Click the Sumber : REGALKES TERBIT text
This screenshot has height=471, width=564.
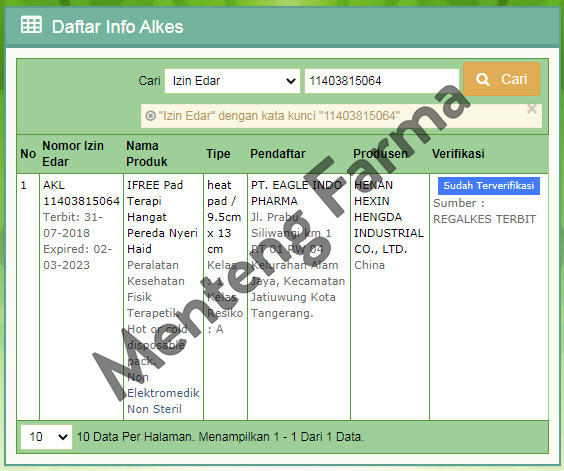[x=484, y=211]
